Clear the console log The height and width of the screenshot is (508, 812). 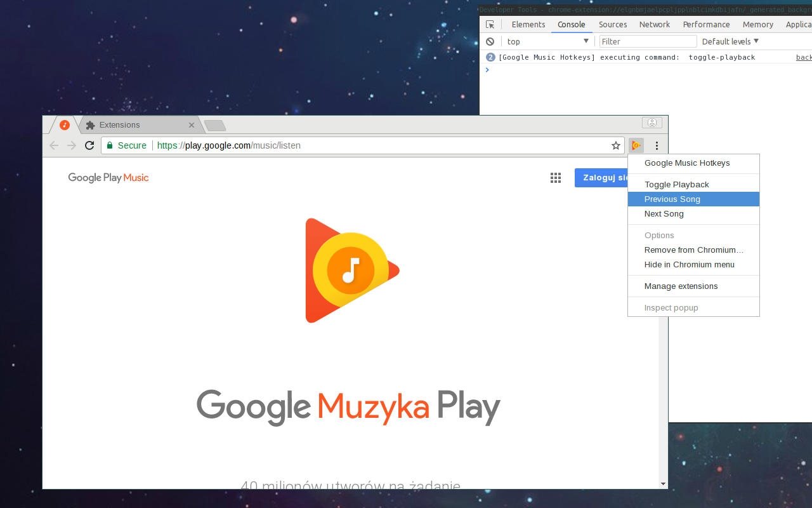click(x=488, y=41)
